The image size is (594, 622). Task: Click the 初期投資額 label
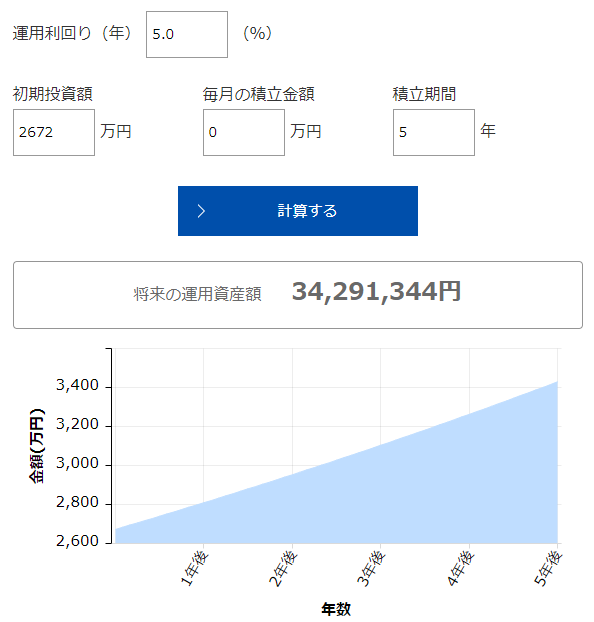point(52,94)
